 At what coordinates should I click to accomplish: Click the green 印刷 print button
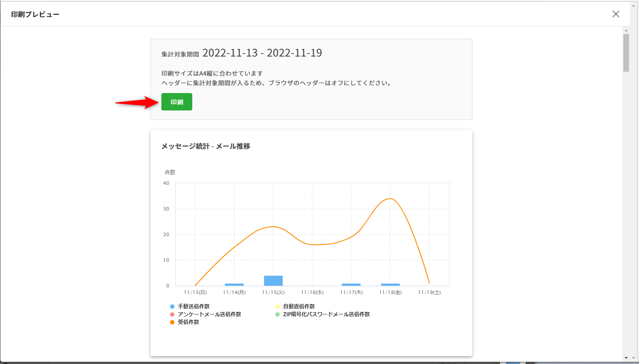(177, 102)
